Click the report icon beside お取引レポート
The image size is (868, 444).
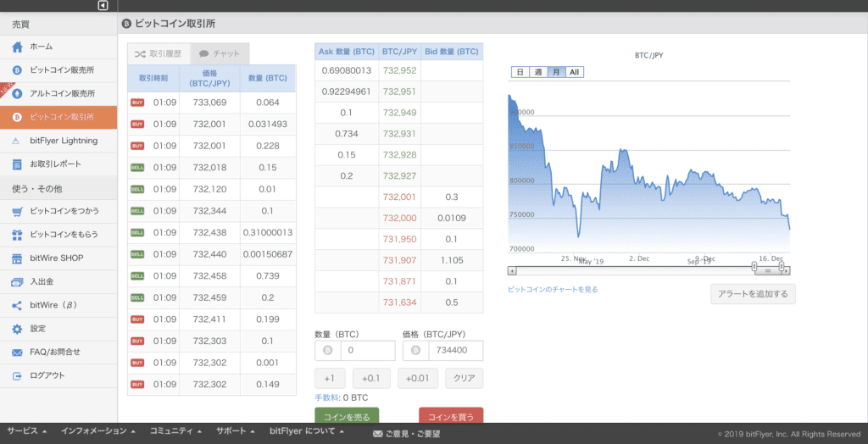(17, 164)
